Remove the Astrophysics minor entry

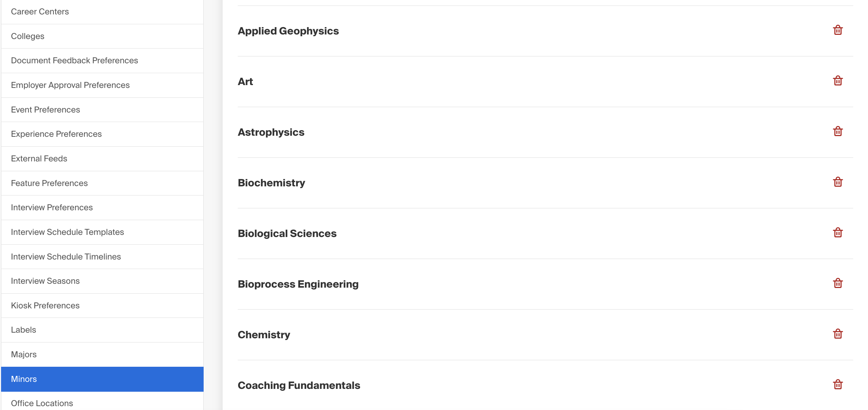point(838,132)
